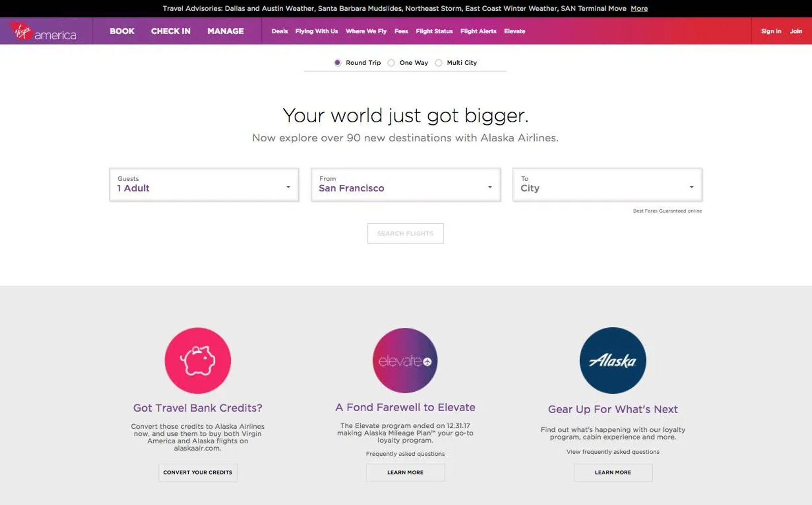Open Where We Fly navigation item
The height and width of the screenshot is (505, 812).
pyautogui.click(x=366, y=31)
